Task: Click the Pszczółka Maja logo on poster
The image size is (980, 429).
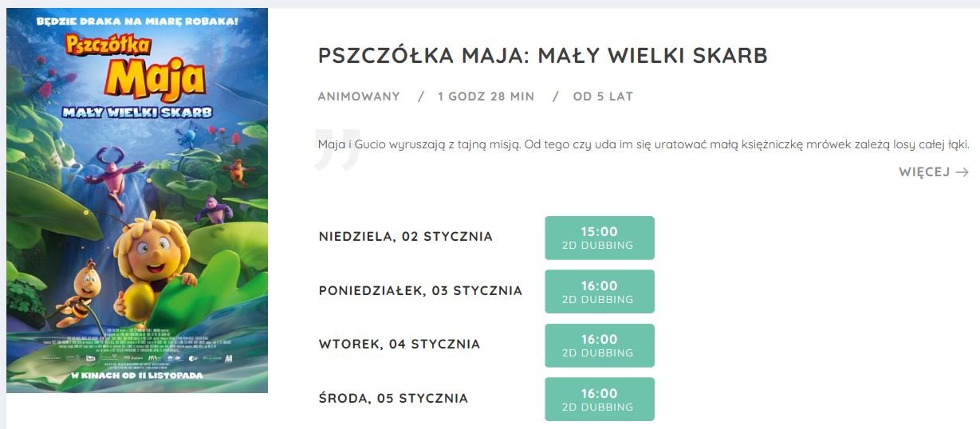Action: tap(137, 76)
